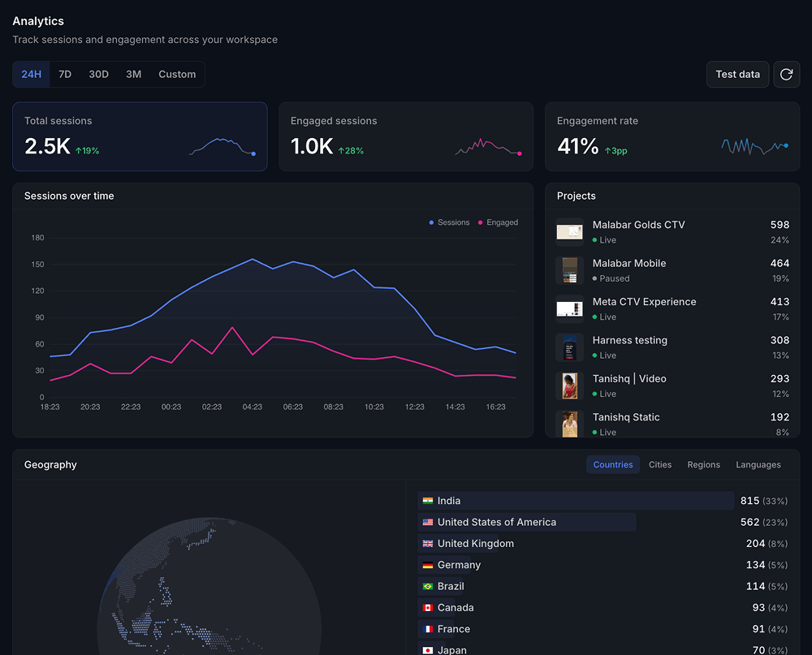Click the Germany flag icon
This screenshot has width=812, height=655.
click(x=428, y=565)
